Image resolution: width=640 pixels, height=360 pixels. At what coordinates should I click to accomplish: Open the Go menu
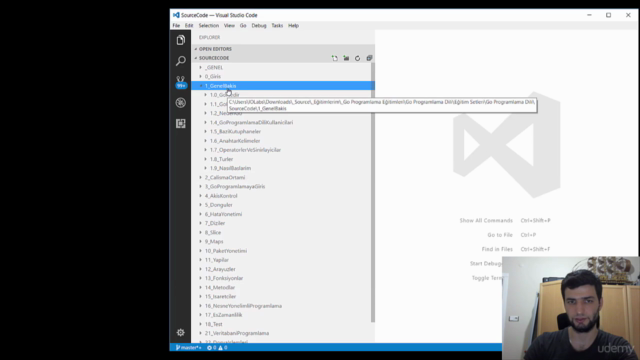[243, 25]
